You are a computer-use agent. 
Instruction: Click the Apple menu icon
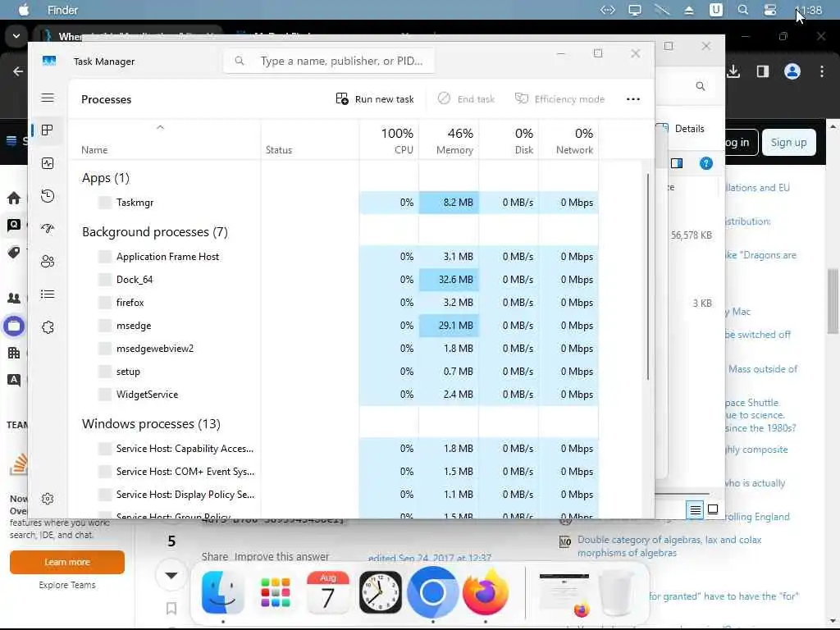click(24, 10)
